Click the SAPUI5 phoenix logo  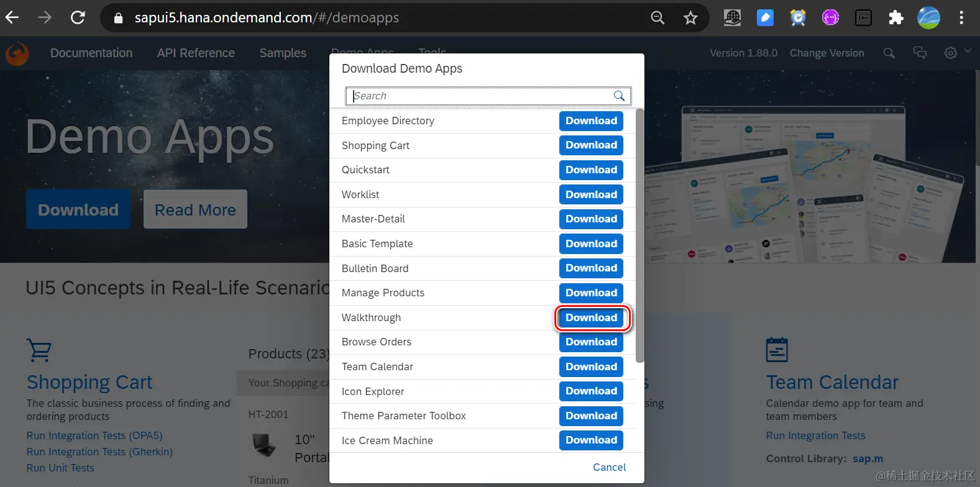click(x=17, y=53)
